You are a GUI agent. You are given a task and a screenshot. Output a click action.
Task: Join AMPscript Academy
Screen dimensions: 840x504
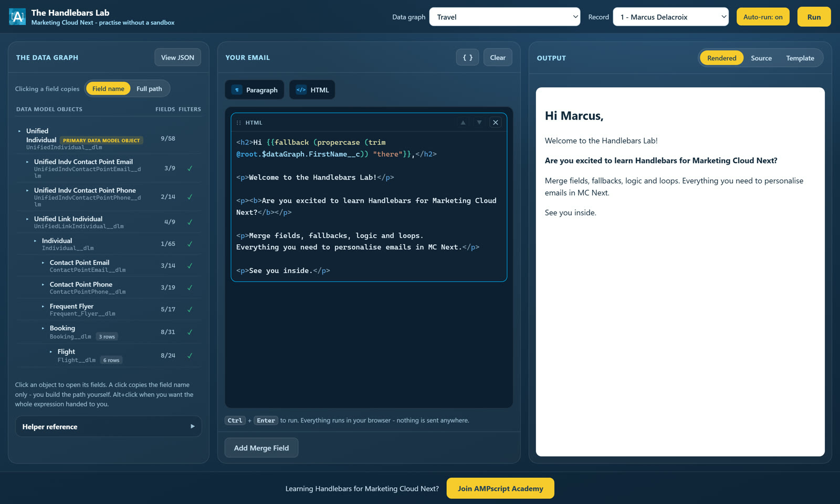pyautogui.click(x=500, y=488)
